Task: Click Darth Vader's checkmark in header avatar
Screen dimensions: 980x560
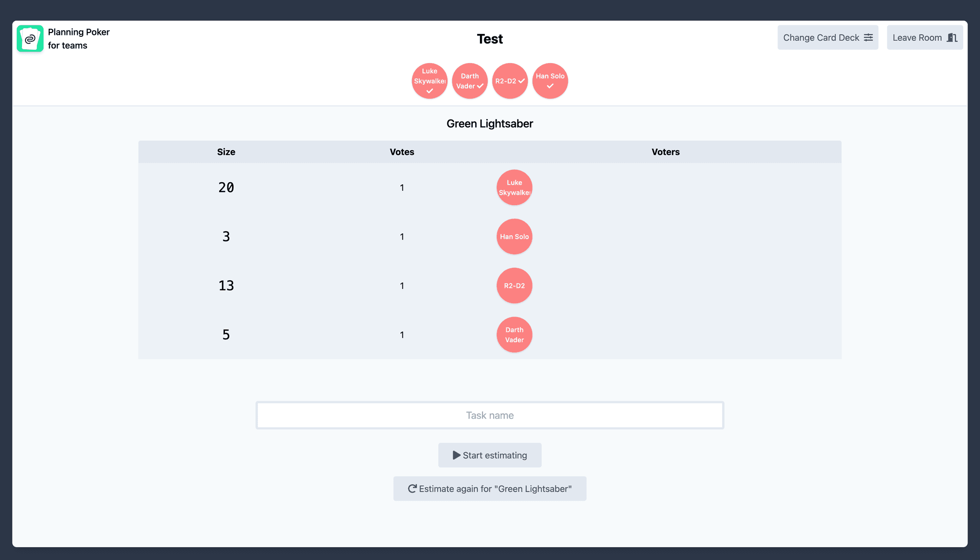Action: tap(480, 86)
